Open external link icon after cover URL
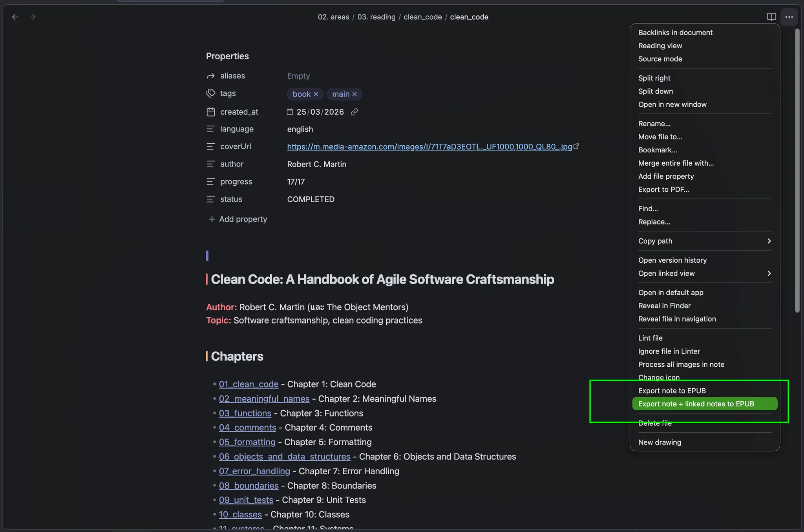The image size is (804, 532). pos(576,146)
